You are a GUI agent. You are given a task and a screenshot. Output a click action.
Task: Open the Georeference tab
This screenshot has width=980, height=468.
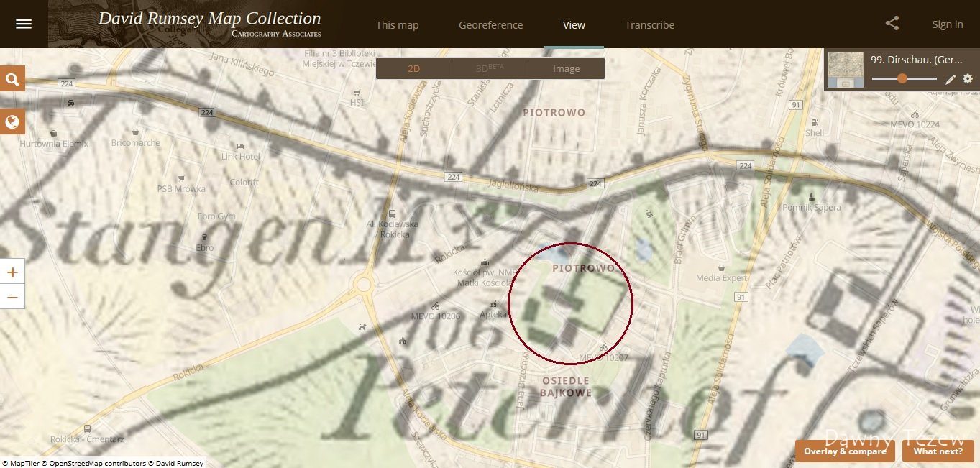[490, 25]
